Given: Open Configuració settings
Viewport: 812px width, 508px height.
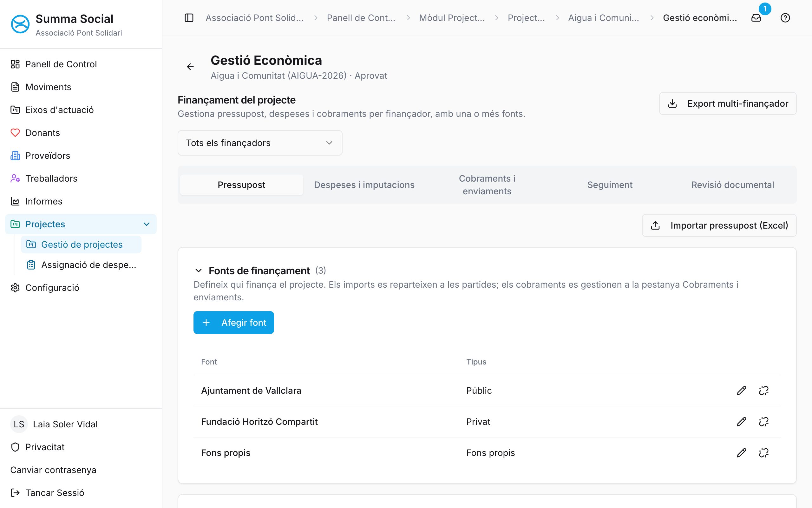Looking at the screenshot, I should coord(81,288).
